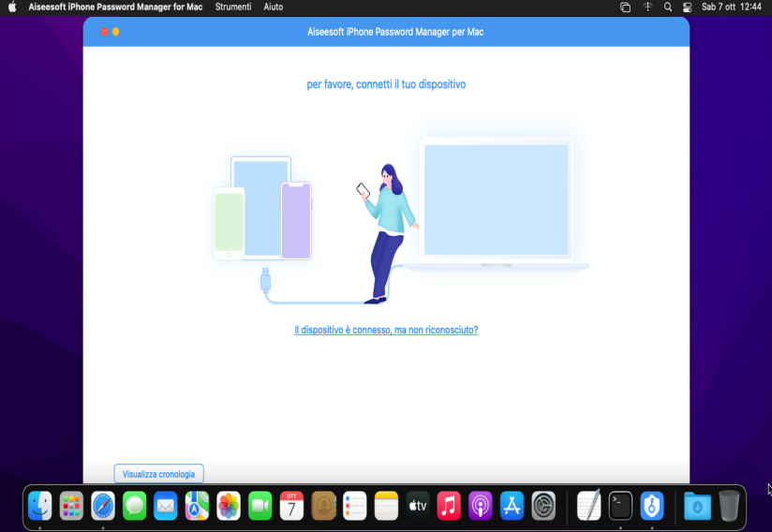Open 'Il dispositivo è connesso, ma non riconosciuto?' link

click(386, 330)
